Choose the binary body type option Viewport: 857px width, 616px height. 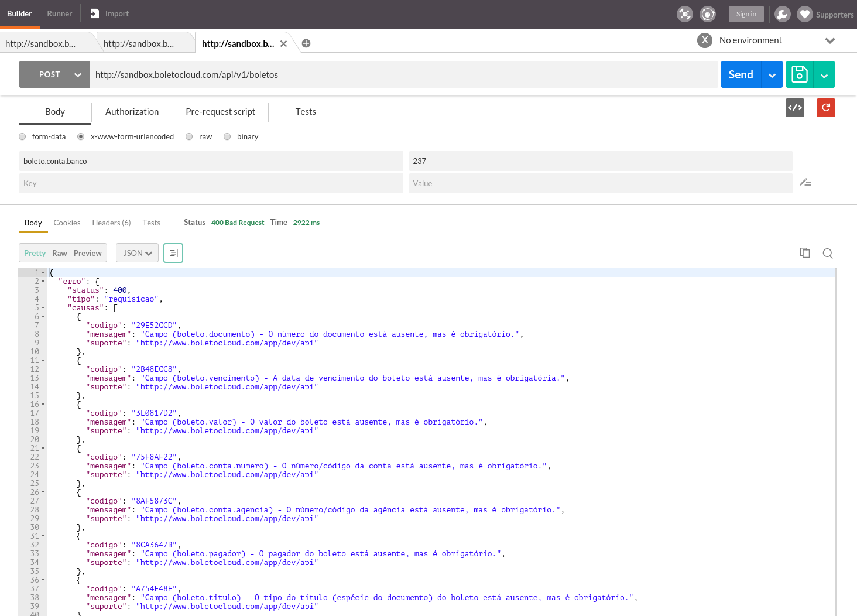(x=227, y=136)
